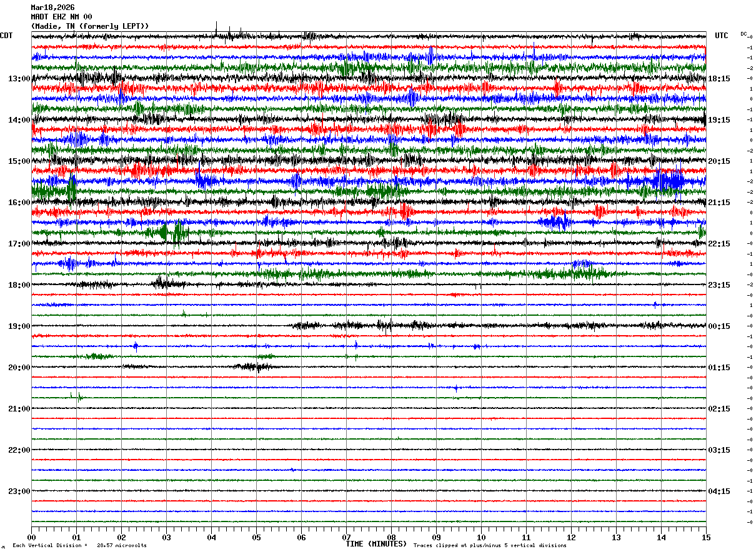Click the Mar18,2026 date label
The image size is (756, 554).
pos(52,8)
